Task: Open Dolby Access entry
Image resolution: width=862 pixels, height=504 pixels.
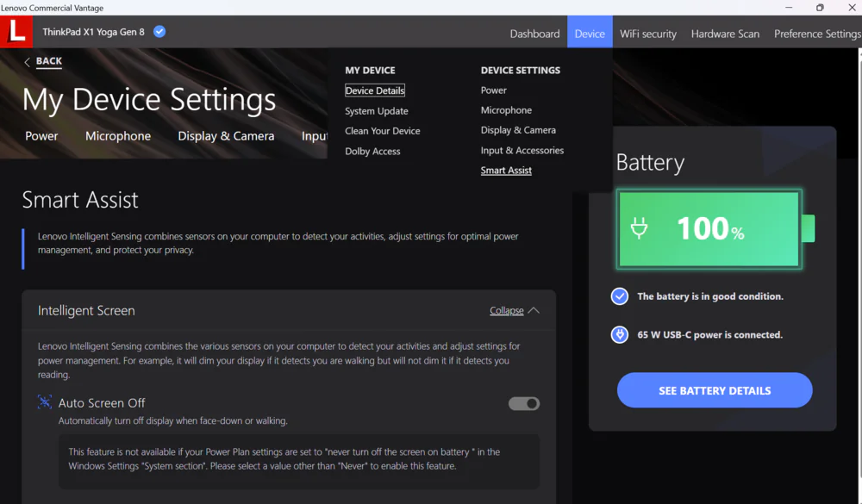Action: point(372,151)
